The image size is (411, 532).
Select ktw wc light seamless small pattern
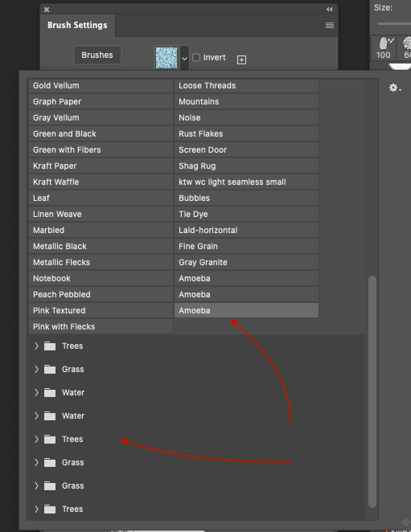click(x=247, y=182)
